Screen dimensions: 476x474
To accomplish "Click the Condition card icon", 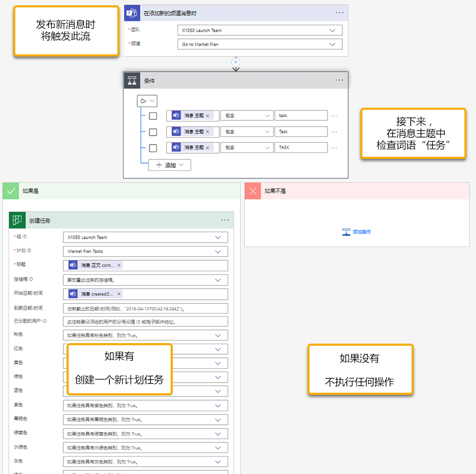I will (132, 81).
